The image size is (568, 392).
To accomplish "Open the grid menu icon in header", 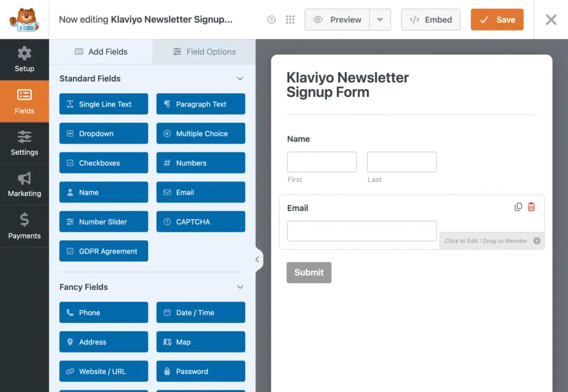I will (x=290, y=19).
